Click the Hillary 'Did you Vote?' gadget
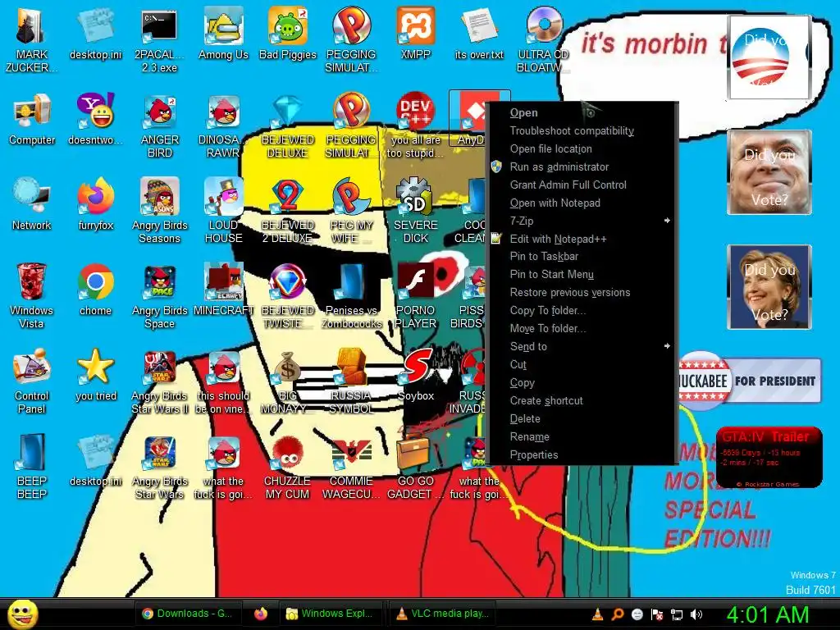The width and height of the screenshot is (840, 630). tap(769, 287)
